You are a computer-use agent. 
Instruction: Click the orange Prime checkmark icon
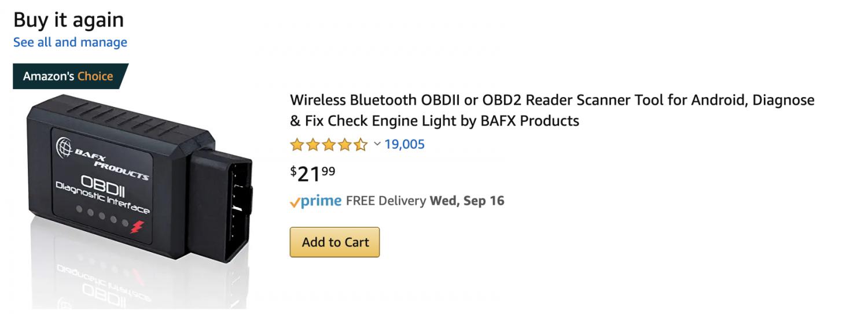click(x=295, y=202)
